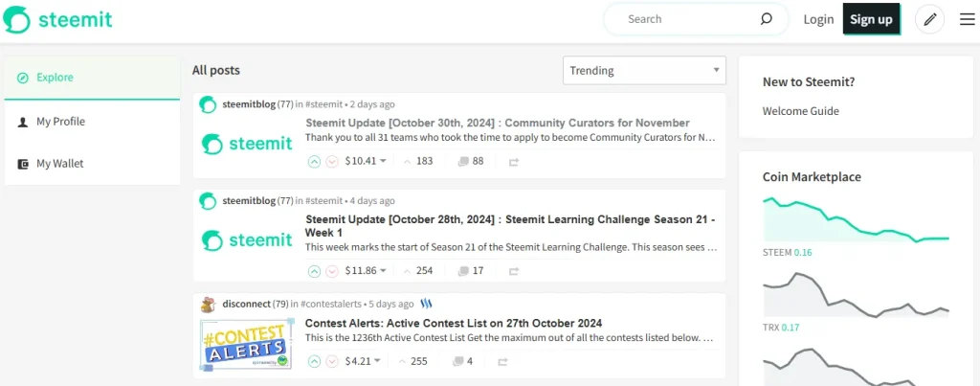Open the pencil compose post icon
Screen dimensions: 980x386
[x=929, y=19]
